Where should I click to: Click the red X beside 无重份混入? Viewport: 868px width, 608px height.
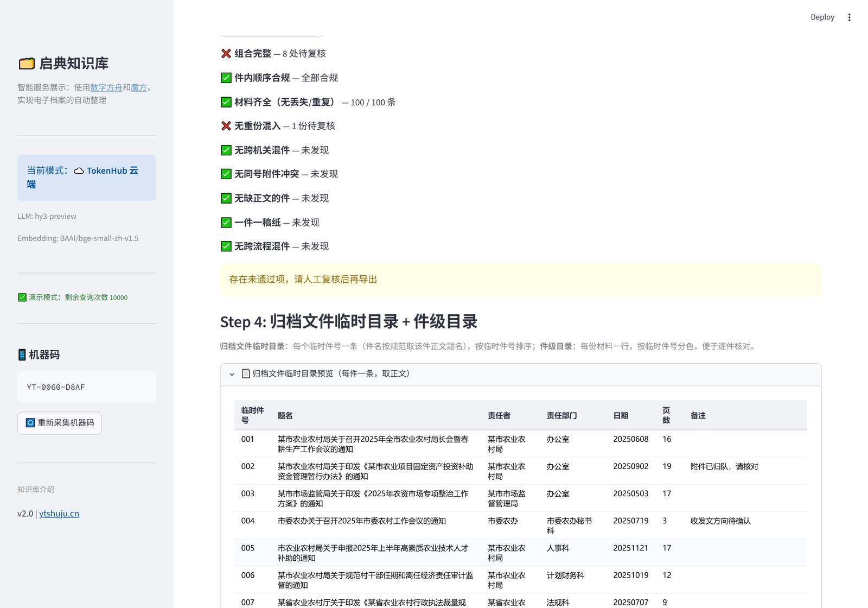(226, 126)
